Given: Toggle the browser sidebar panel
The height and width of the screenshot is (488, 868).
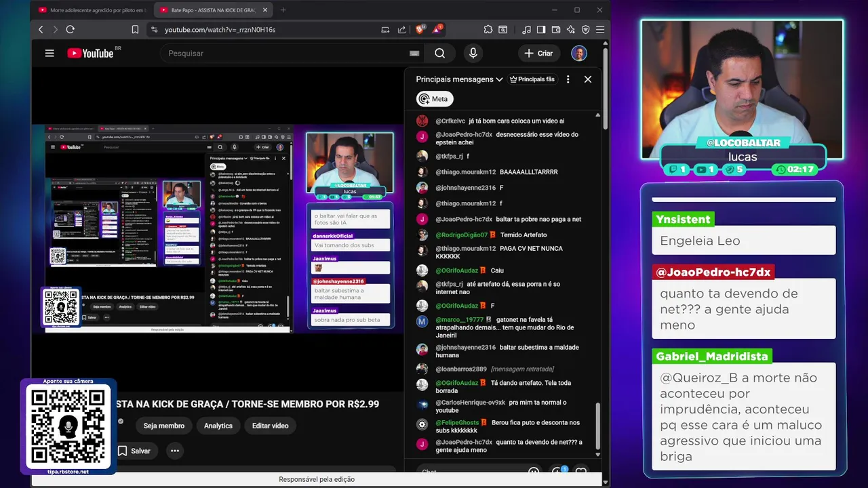Looking at the screenshot, I should pos(541,30).
